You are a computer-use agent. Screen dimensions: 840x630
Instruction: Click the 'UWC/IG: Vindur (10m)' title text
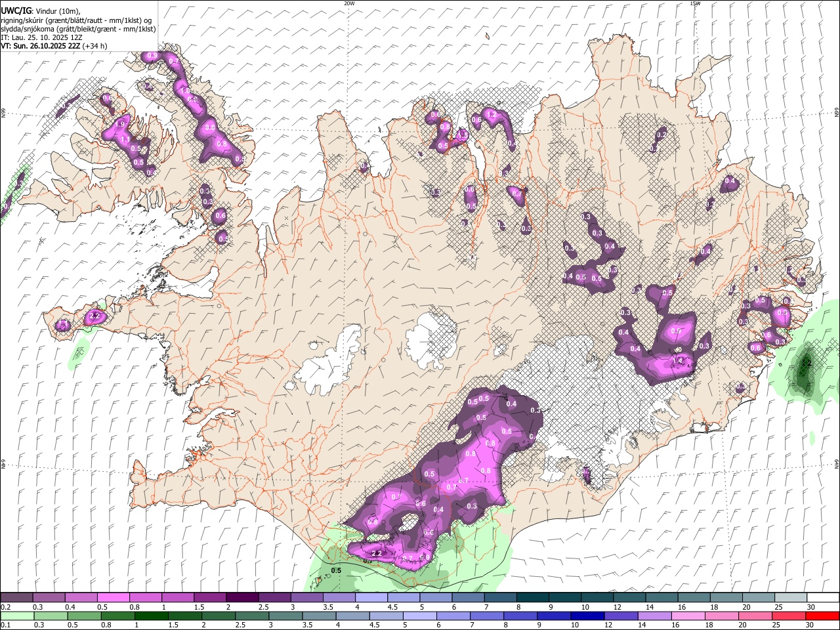tap(40, 10)
